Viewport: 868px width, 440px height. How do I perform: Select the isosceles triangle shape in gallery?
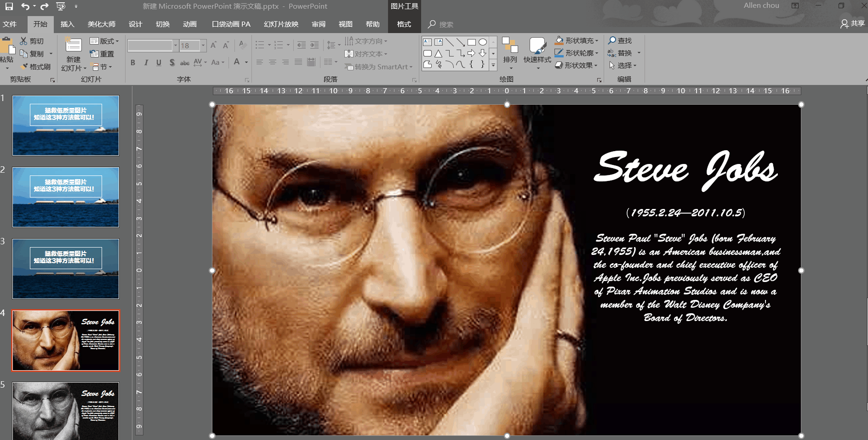(x=439, y=53)
